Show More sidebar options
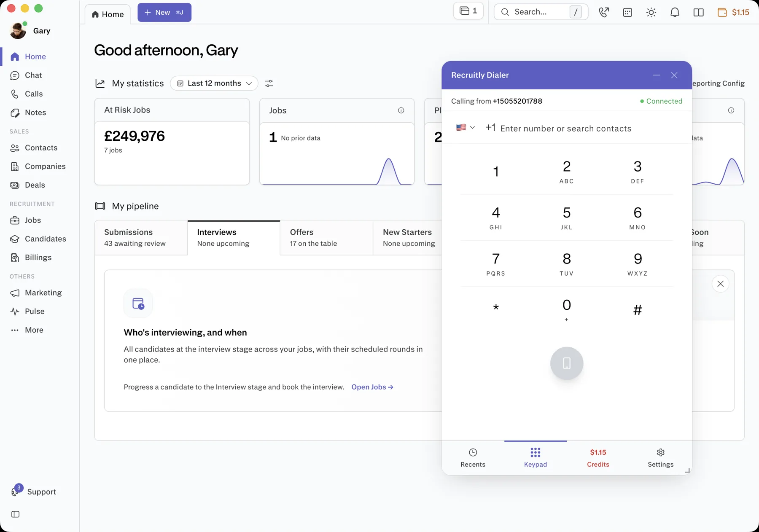759x532 pixels. (34, 330)
